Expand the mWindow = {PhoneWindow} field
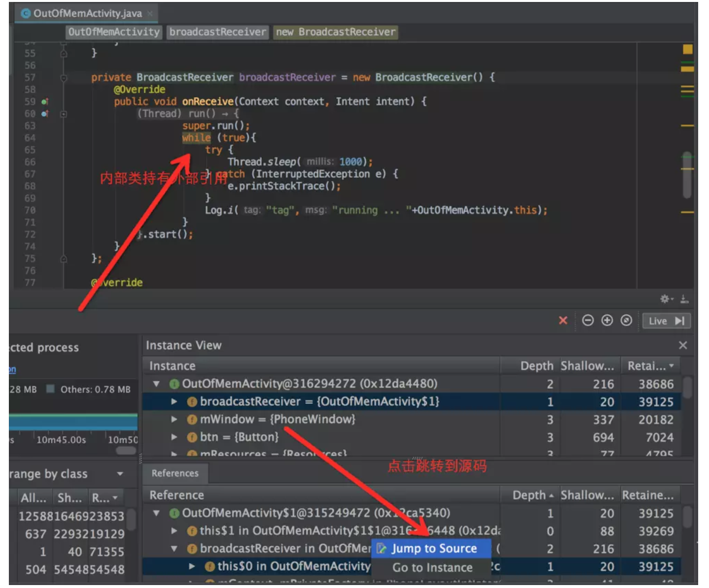The width and height of the screenshot is (709, 588). point(174,419)
